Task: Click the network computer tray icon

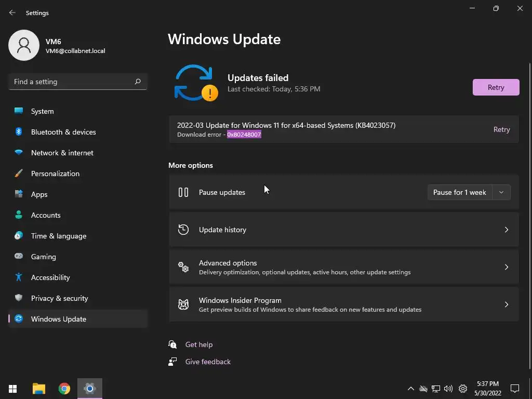Action: point(436,389)
